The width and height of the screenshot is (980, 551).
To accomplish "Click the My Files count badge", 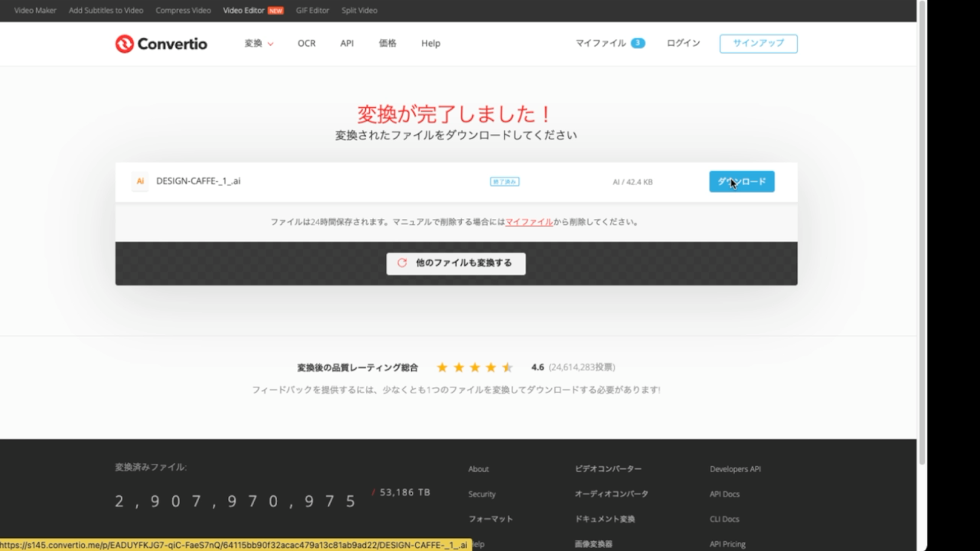I will click(x=638, y=44).
